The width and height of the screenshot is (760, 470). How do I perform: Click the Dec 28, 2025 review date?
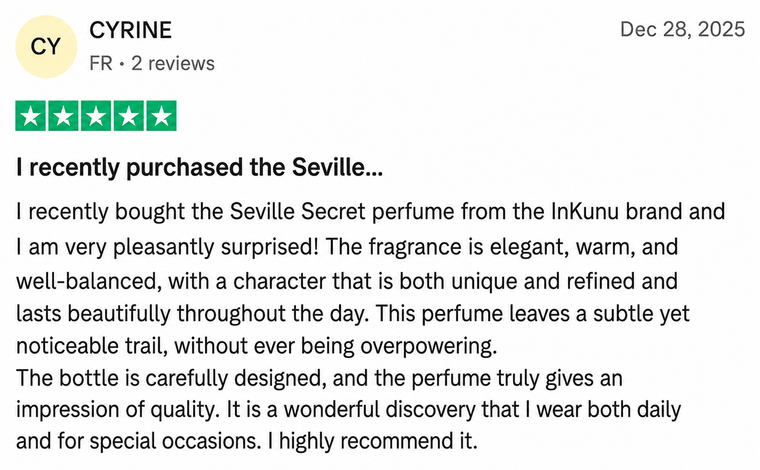(682, 30)
